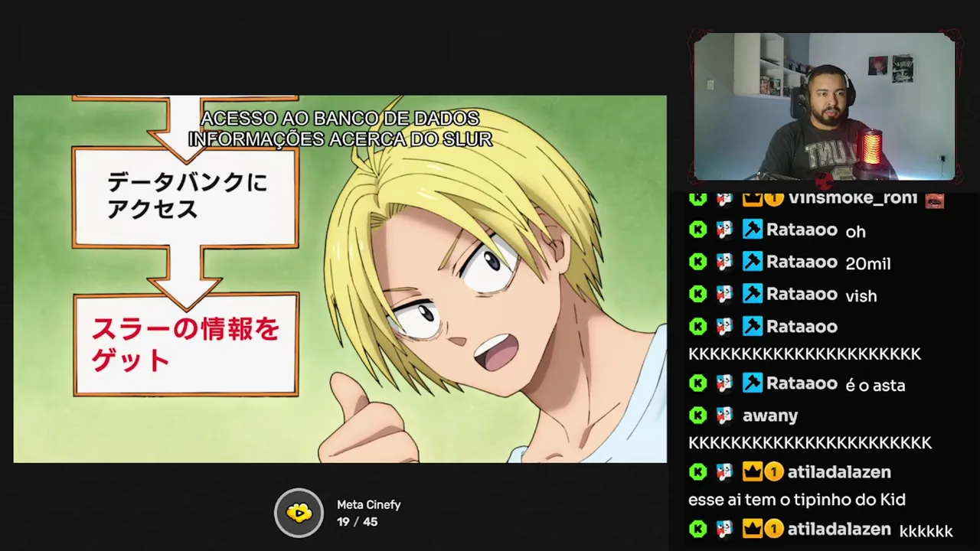Click awany's "KKKKKKKK" laugh message
Screen dimensions: 980x551
coord(810,442)
